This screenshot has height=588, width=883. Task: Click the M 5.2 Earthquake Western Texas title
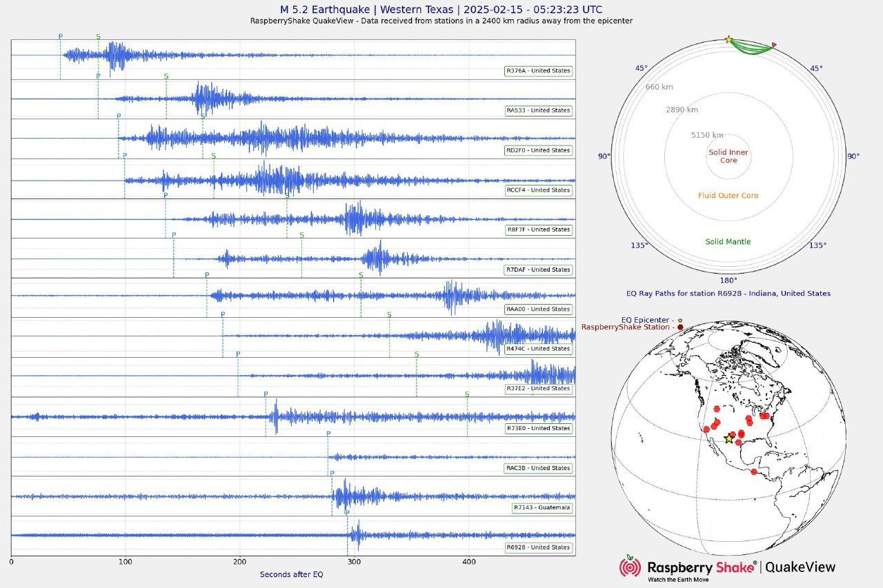(x=441, y=10)
